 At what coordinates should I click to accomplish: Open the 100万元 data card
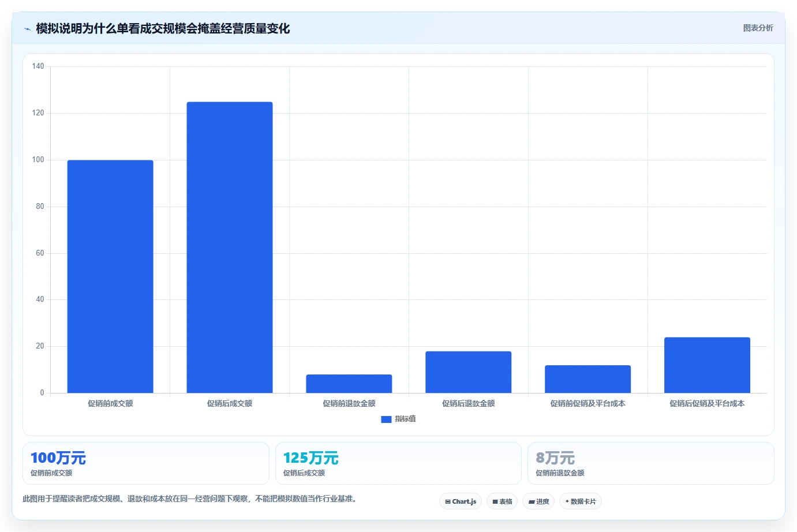[146, 463]
